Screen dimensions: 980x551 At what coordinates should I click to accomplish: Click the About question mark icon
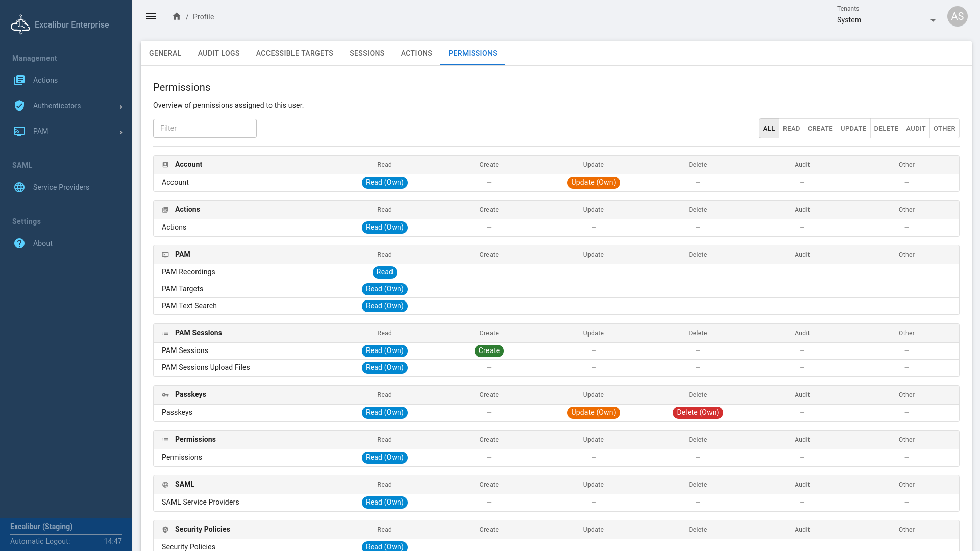pos(19,243)
